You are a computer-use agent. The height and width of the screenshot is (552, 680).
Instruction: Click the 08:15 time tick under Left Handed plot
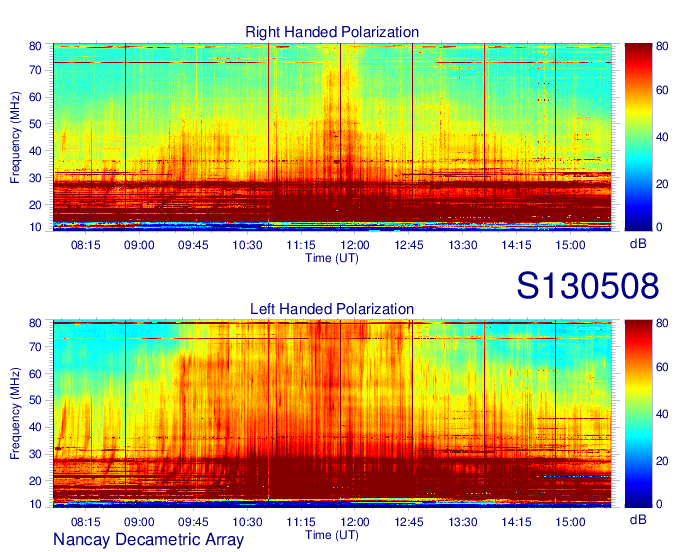pyautogui.click(x=85, y=522)
